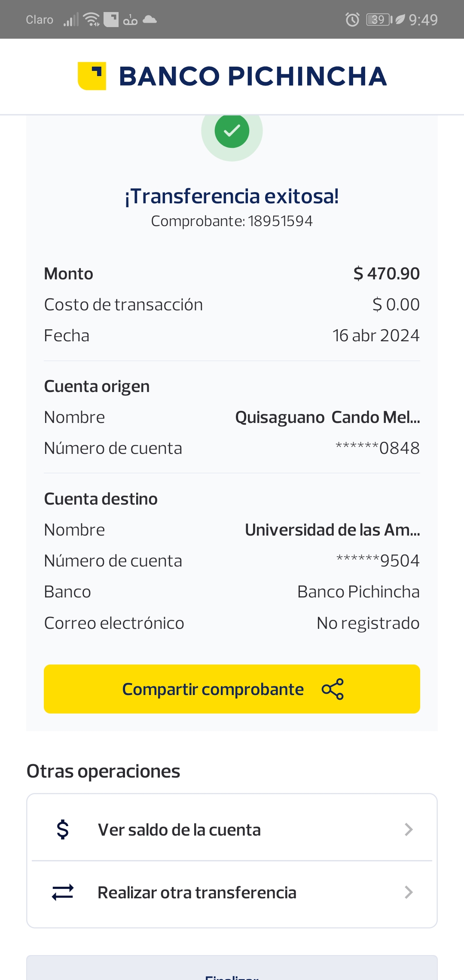Tap the dollar sign icon for balance
Screen dimensions: 464x980
[63, 830]
